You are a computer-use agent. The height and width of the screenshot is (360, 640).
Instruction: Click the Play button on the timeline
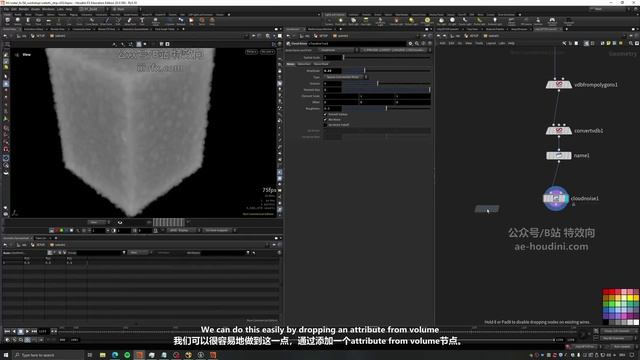point(27,331)
